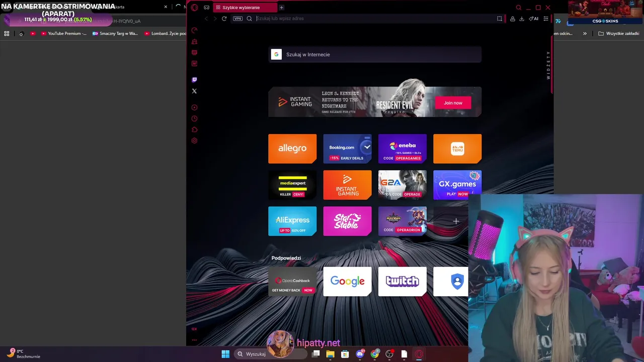Open Twitch in the Opera sidebar
This screenshot has height=362, width=644.
pos(194,79)
